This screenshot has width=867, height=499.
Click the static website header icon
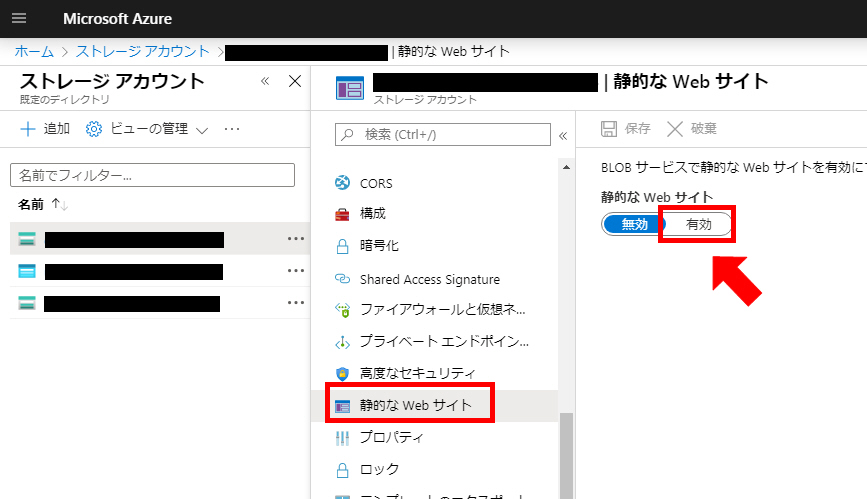click(x=350, y=88)
